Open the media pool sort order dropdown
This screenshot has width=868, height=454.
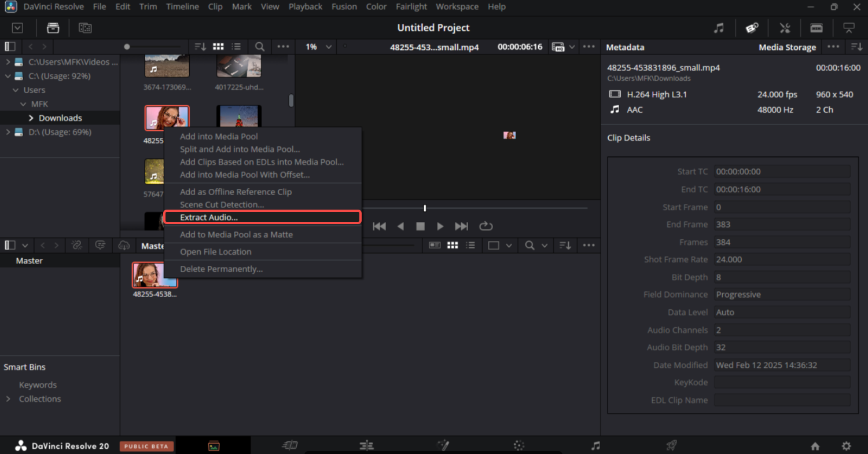199,46
